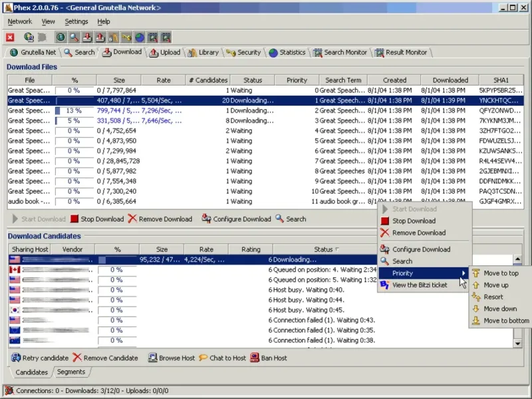Click the red exit toolbar icon
Viewport: 532px width, 399px height.
pyautogui.click(x=11, y=37)
